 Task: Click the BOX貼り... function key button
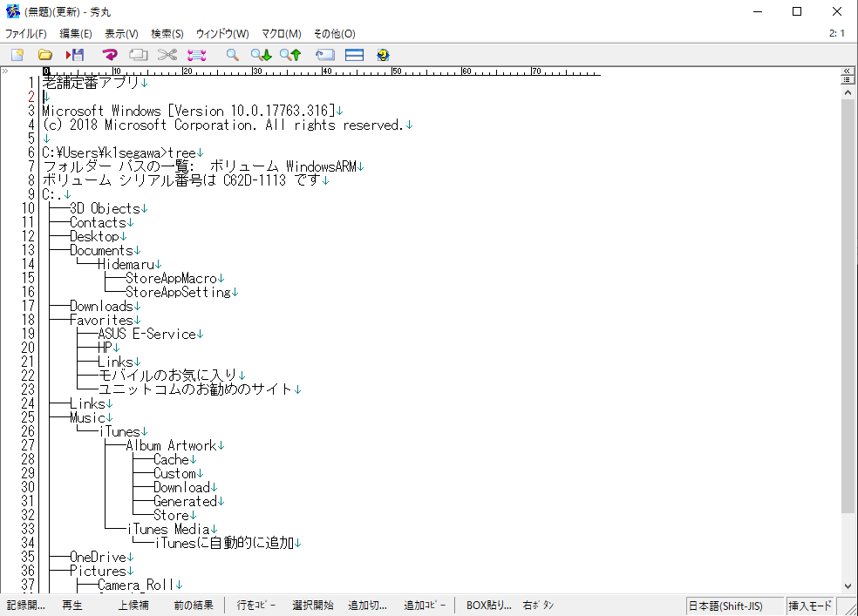click(489, 606)
